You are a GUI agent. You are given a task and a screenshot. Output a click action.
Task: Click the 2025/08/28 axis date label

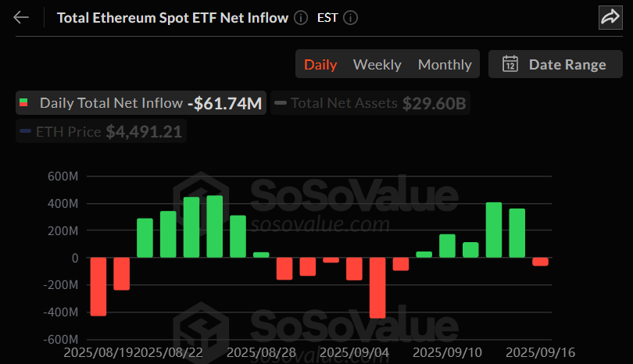pos(261,352)
